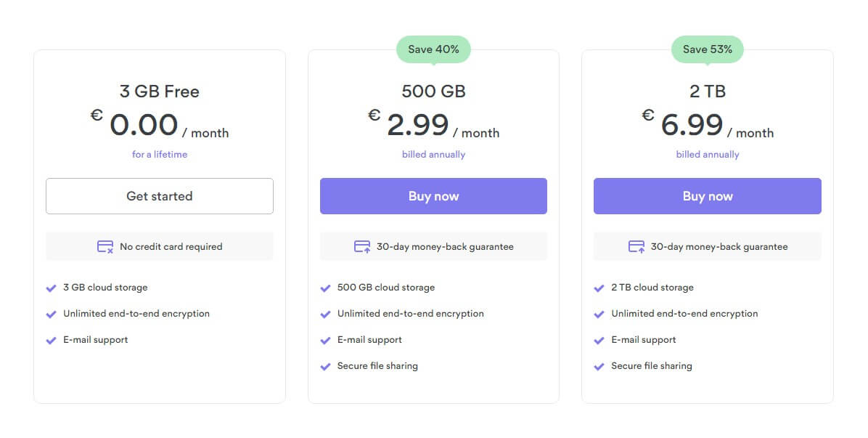Image resolution: width=868 pixels, height=438 pixels.
Task: Click the money-back card icon under 2 TB
Action: pos(636,247)
